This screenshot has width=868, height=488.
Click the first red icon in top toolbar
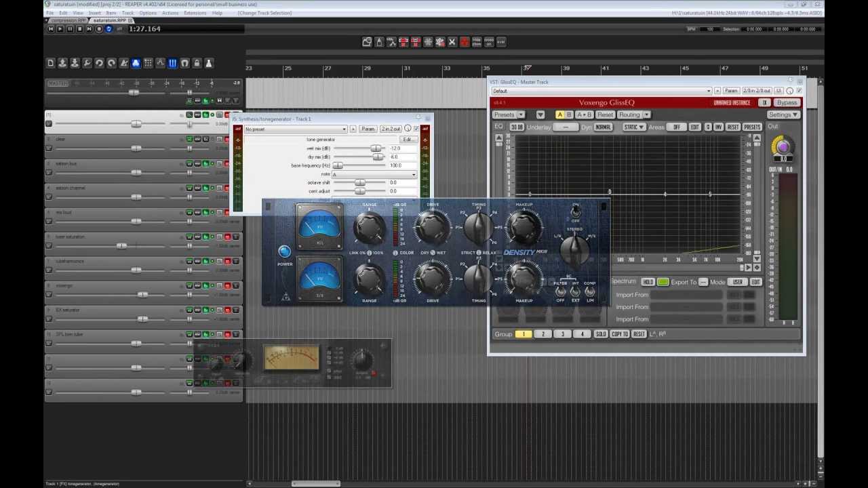[x=403, y=42]
